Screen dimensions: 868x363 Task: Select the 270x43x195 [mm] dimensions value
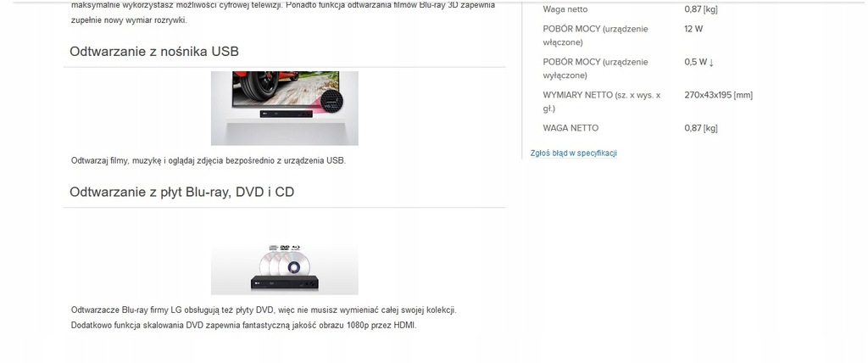719,95
